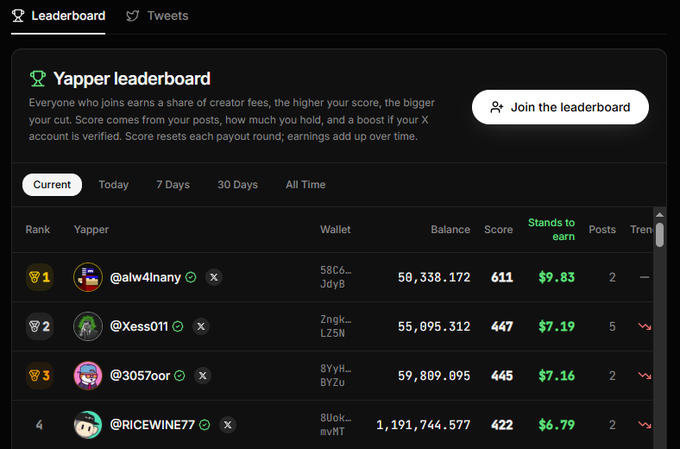Open the @Xess011 username link
680x449 pixels.
[139, 327]
